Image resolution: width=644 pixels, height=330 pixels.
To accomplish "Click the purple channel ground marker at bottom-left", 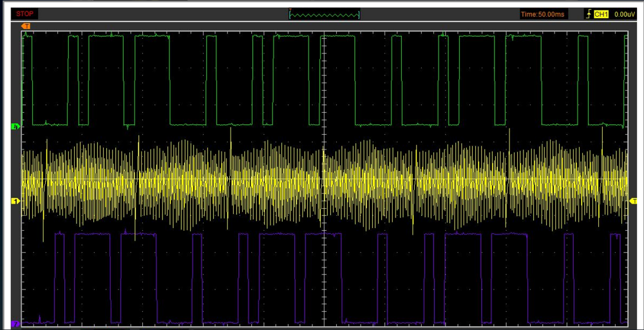I will pyautogui.click(x=15, y=323).
